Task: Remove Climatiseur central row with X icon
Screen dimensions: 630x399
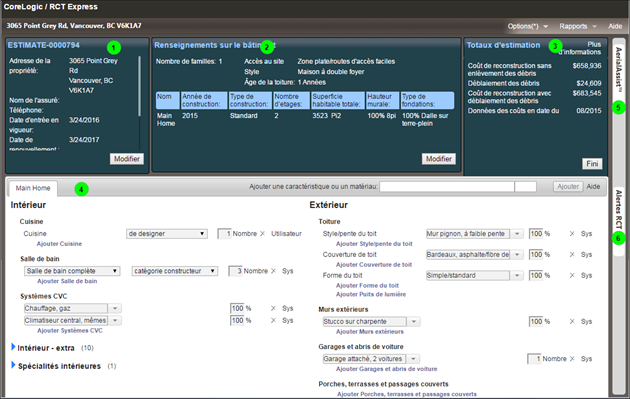Action: point(273,320)
